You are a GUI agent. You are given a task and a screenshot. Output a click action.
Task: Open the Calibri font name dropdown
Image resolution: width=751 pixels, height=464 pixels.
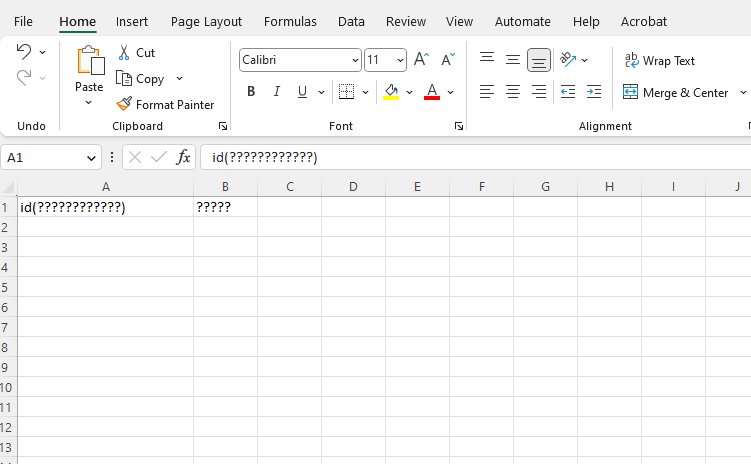click(355, 61)
